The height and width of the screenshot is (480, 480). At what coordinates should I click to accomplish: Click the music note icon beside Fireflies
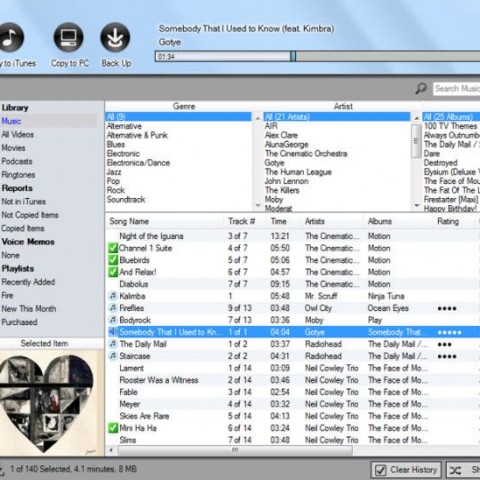click(113, 308)
